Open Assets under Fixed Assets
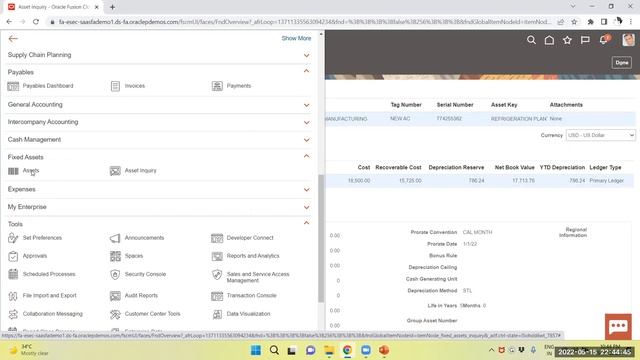 [x=31, y=171]
